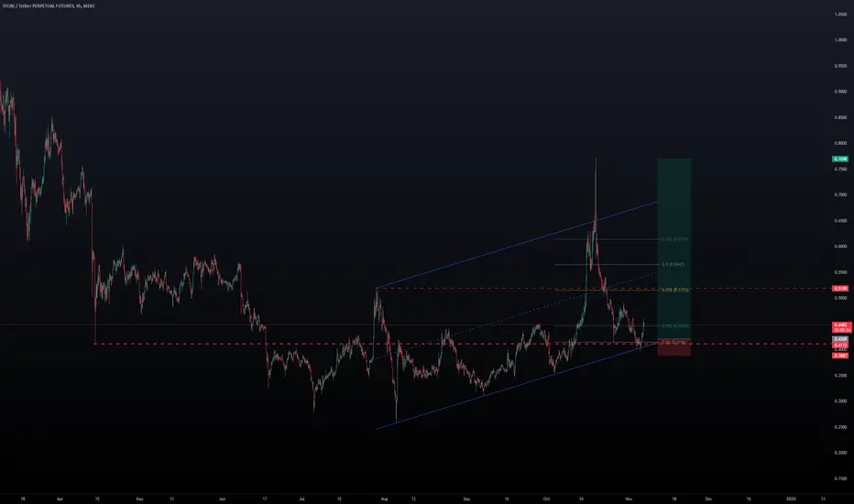The image size is (854, 504).
Task: Click the Sep label on time axis
Action: click(466, 499)
